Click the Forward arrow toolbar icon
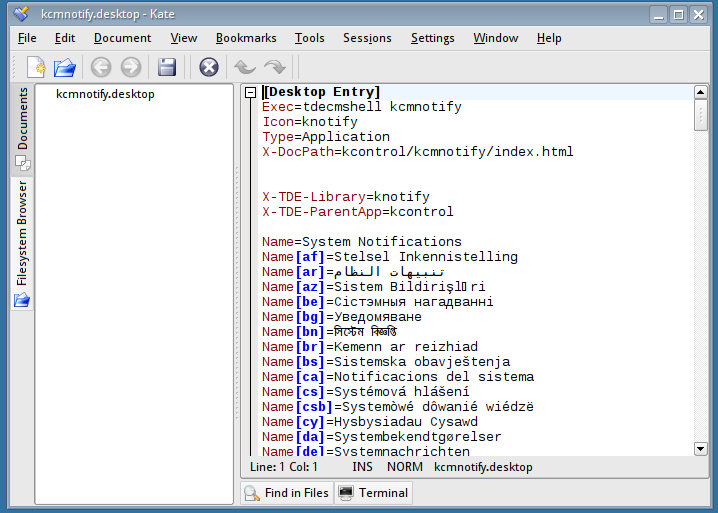 (131, 67)
